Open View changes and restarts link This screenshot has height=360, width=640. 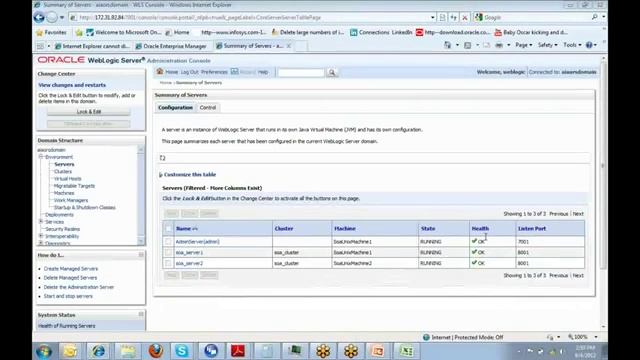point(72,85)
